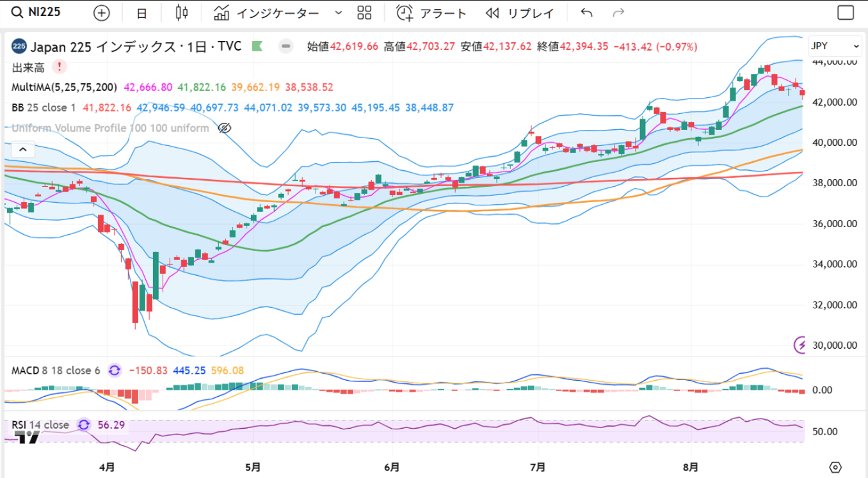Add a symbol to compare with plus icon
The image size is (868, 478).
pos(101,13)
